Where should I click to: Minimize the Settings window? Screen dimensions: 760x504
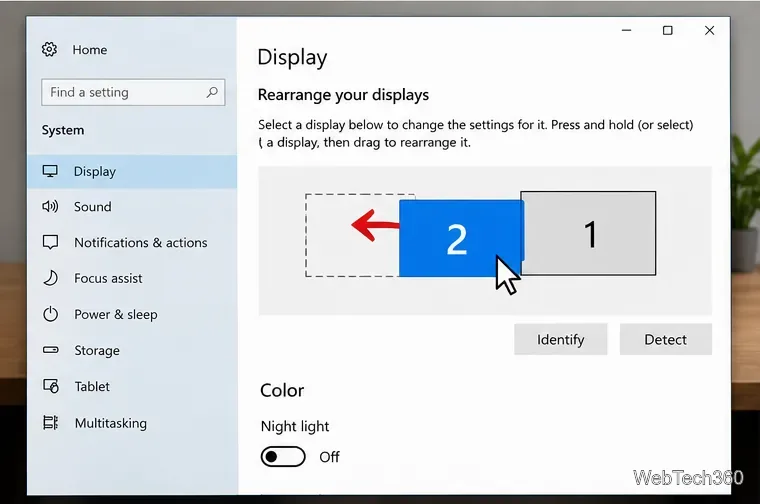tap(626, 31)
